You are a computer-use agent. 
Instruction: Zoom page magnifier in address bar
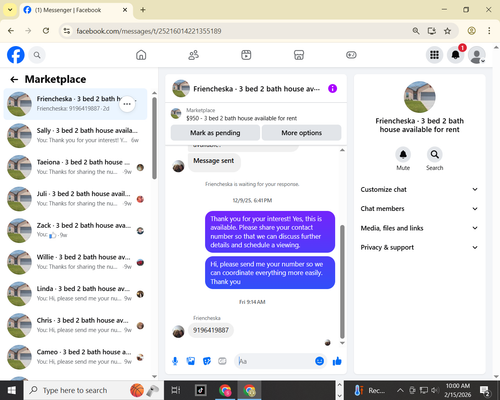(x=416, y=31)
